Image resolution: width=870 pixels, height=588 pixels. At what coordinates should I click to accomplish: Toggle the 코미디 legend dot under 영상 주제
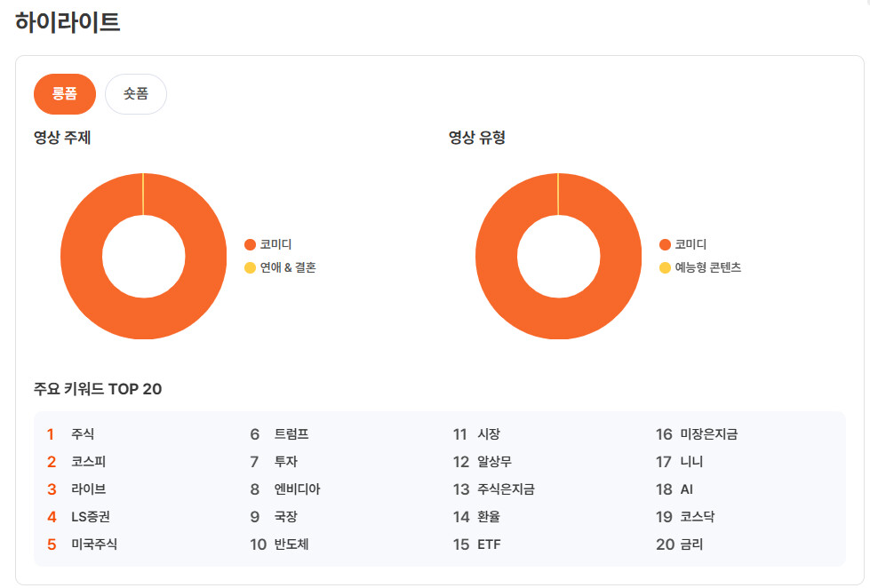[x=251, y=244]
